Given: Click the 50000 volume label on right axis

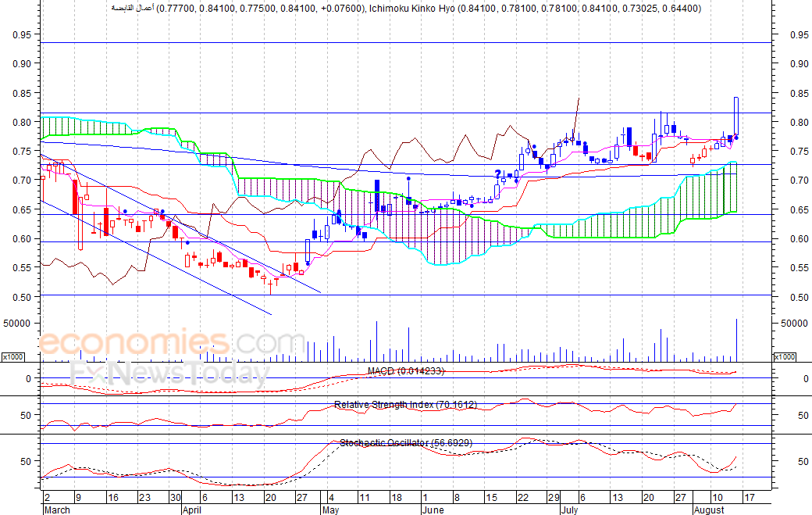Looking at the screenshot, I should coord(794,324).
